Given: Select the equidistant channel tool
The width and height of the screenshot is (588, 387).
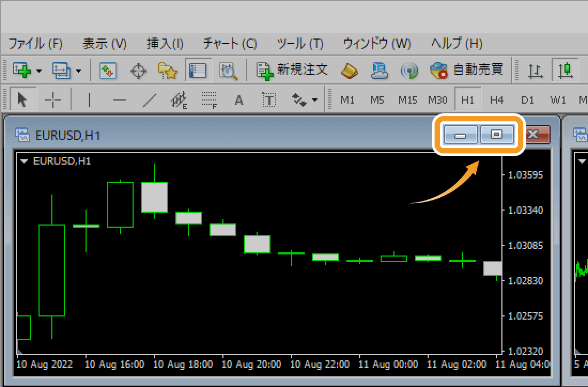Looking at the screenshot, I should pyautogui.click(x=180, y=99).
